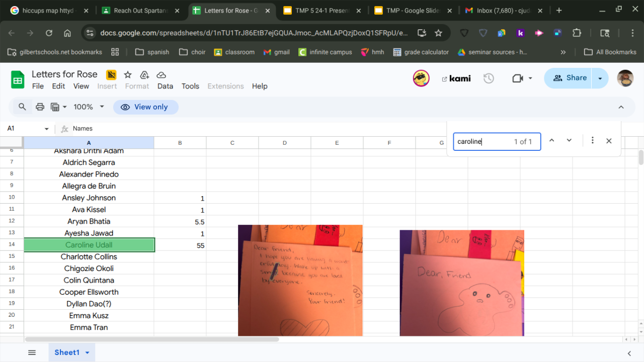Click the purple K extension icon

520,33
